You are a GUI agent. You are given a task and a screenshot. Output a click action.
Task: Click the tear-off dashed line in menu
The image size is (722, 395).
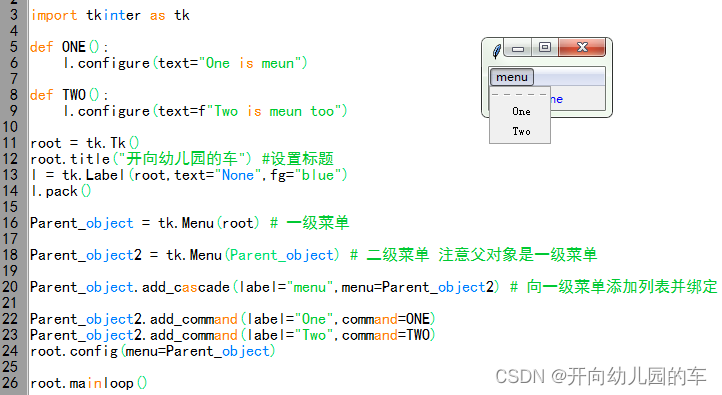[x=519, y=94]
